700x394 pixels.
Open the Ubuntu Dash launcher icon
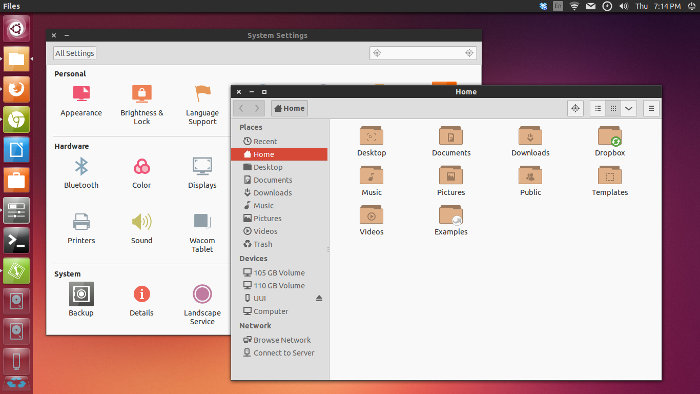click(x=17, y=29)
